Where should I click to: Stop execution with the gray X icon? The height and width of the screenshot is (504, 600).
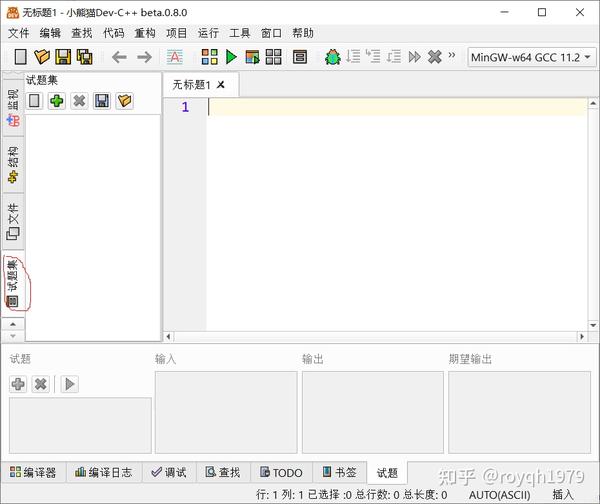(435, 57)
